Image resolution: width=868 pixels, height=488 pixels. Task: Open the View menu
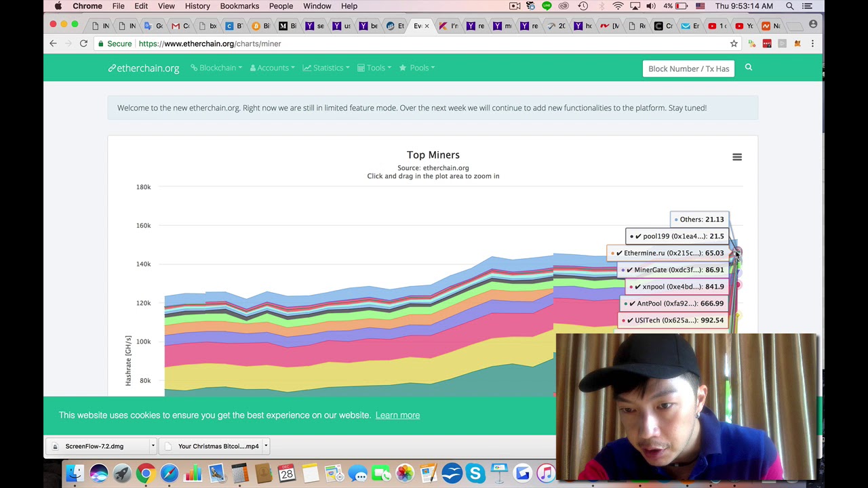click(166, 6)
